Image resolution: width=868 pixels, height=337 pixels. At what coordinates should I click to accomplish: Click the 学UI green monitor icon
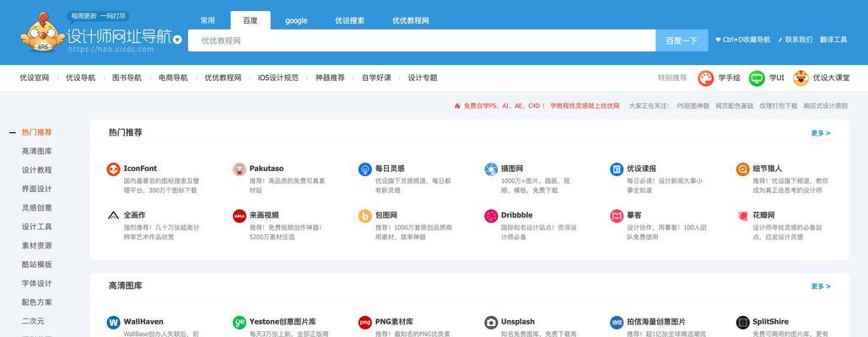[757, 78]
